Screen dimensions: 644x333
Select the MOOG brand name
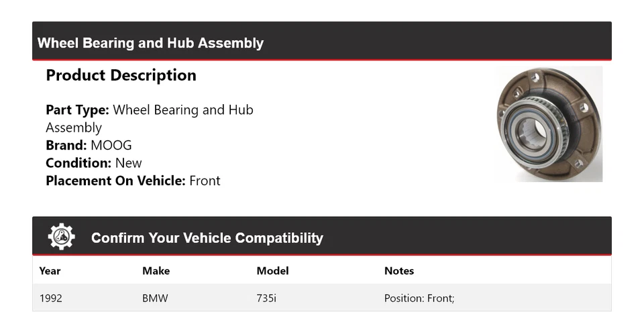tap(111, 145)
